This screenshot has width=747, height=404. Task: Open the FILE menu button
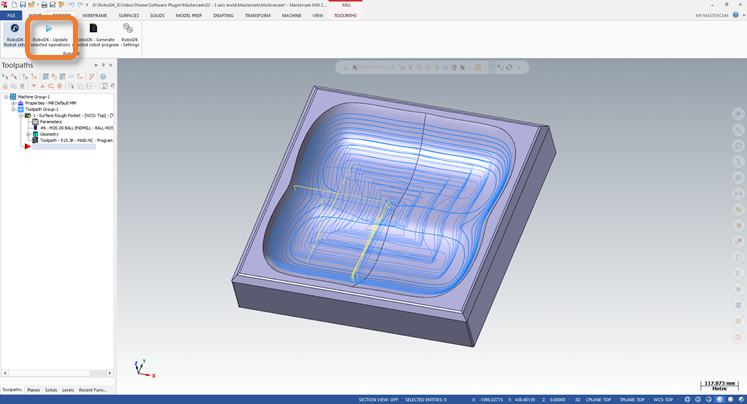pyautogui.click(x=11, y=16)
